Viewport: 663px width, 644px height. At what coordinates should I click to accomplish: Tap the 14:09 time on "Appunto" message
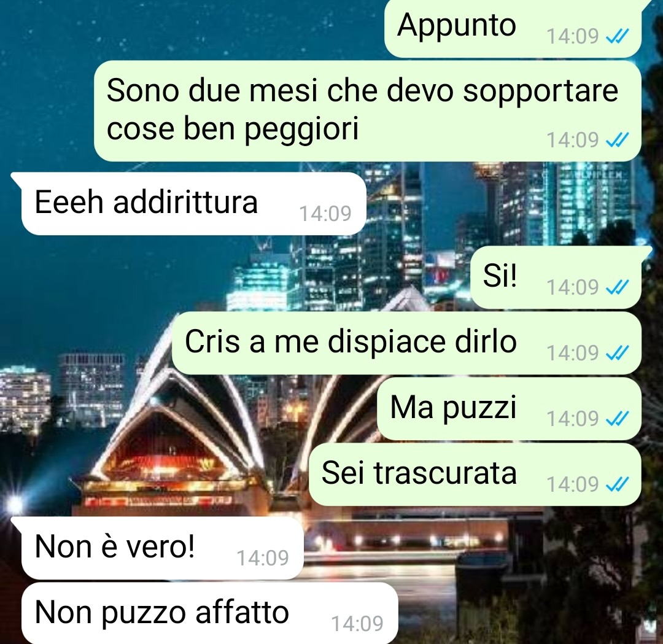pyautogui.click(x=573, y=36)
